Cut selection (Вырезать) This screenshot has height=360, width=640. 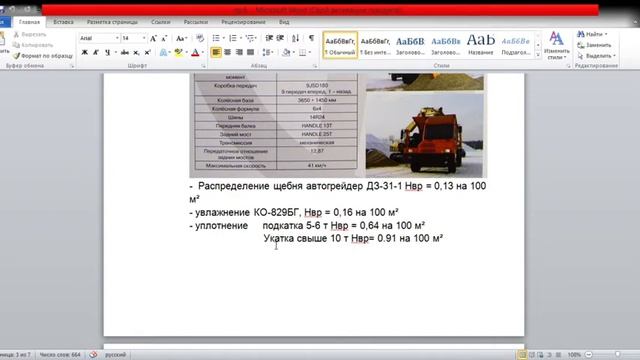click(30, 35)
